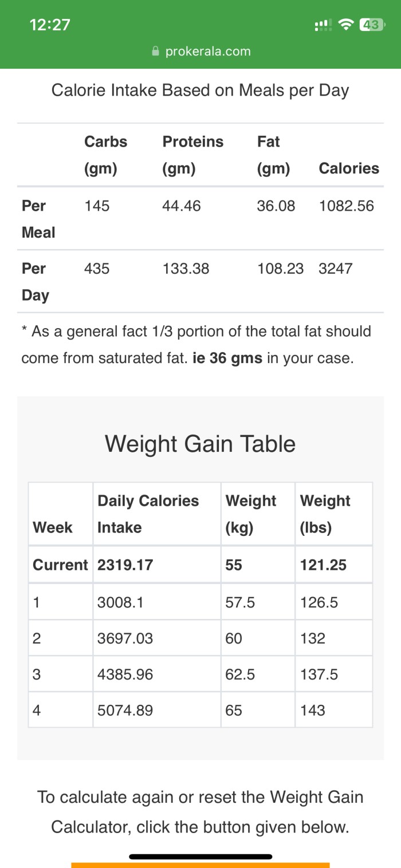This screenshot has height=868, width=401.
Task: Click the Weight Gain Table heading
Action: pyautogui.click(x=200, y=444)
